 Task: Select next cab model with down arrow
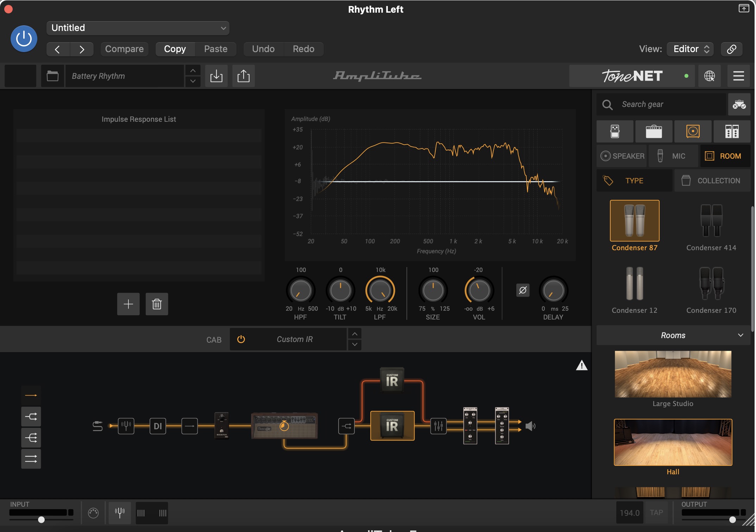pos(355,344)
